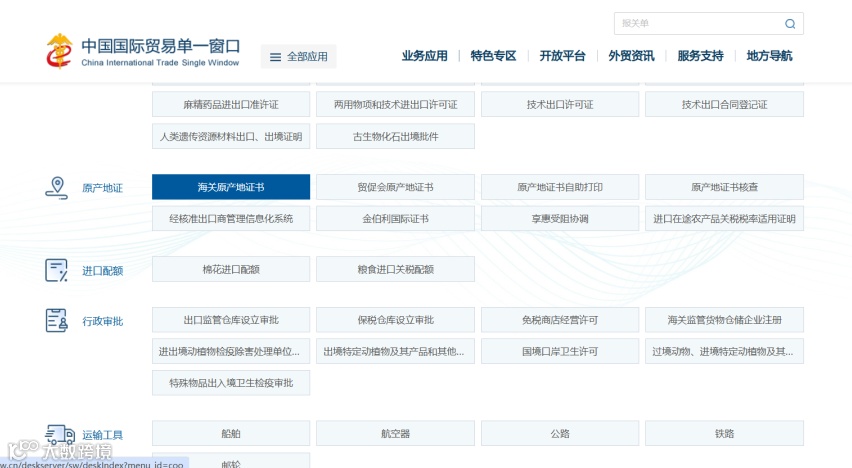
Task: Open 国境口岸卫生许可
Action: point(560,351)
